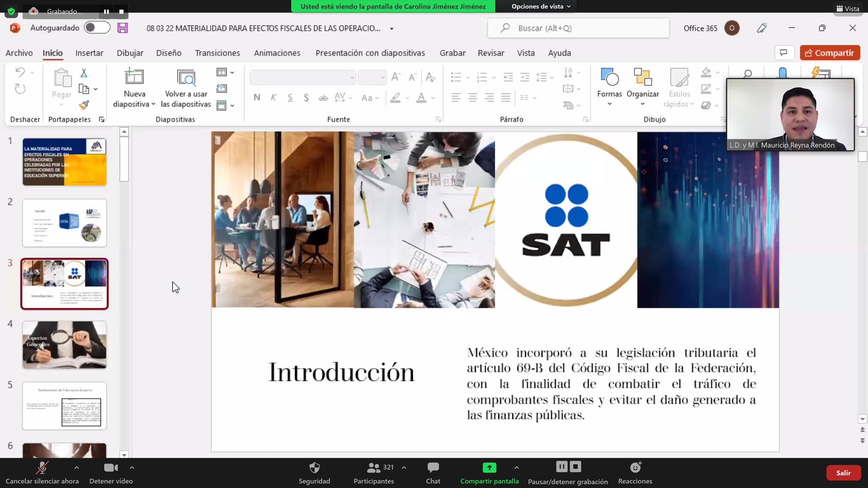Open the Organizar dropdown
The image size is (868, 488).
click(643, 104)
